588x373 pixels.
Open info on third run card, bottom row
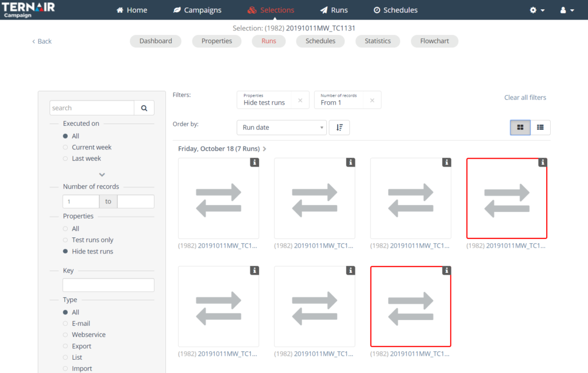coord(446,271)
